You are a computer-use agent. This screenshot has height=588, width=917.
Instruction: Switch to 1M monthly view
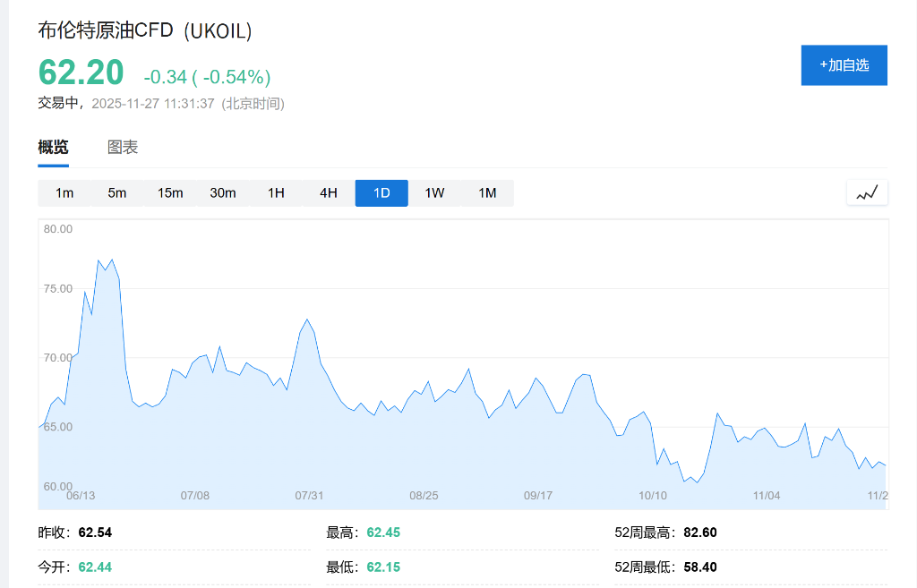487,193
